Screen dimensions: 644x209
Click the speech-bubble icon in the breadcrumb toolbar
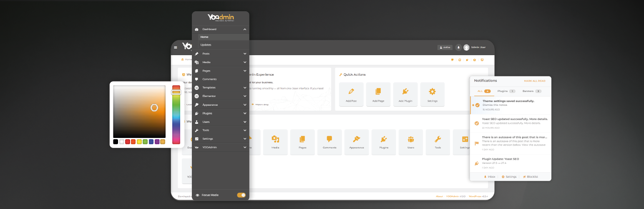point(452,60)
